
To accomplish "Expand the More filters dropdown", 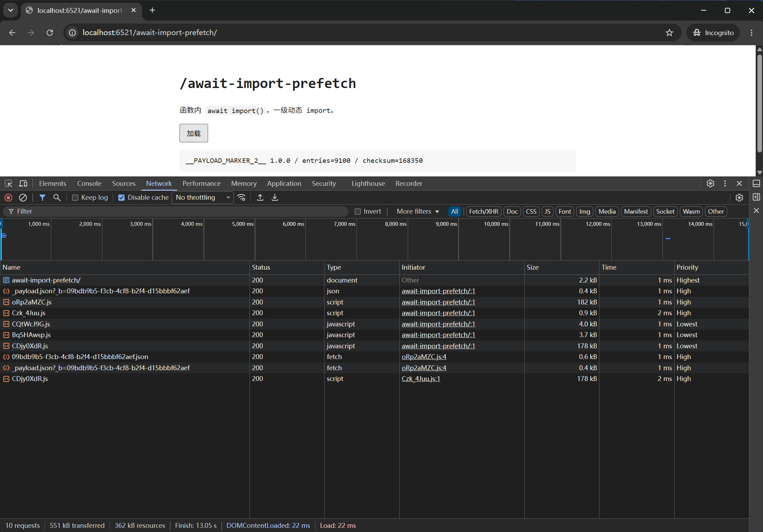I will pyautogui.click(x=418, y=212).
